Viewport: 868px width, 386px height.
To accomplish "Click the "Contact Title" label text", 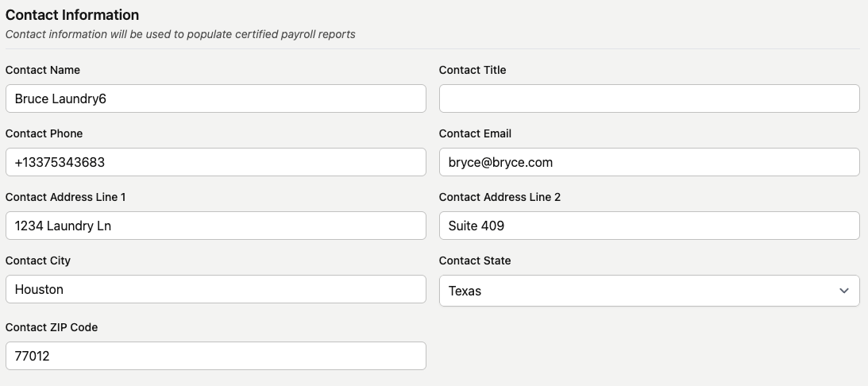I will [473, 70].
